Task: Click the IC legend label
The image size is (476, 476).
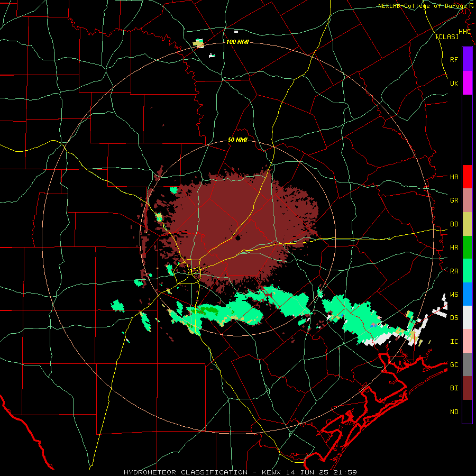Action: point(454,342)
